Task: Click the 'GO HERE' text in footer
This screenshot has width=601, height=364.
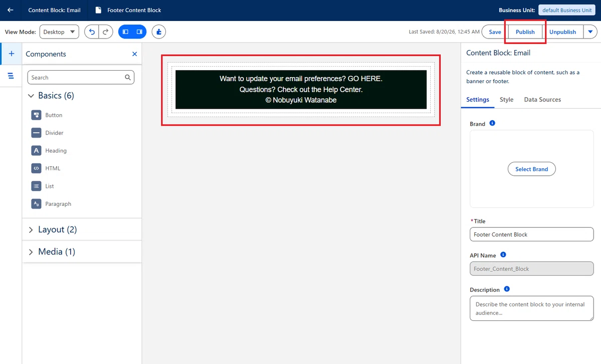Action: (365, 79)
